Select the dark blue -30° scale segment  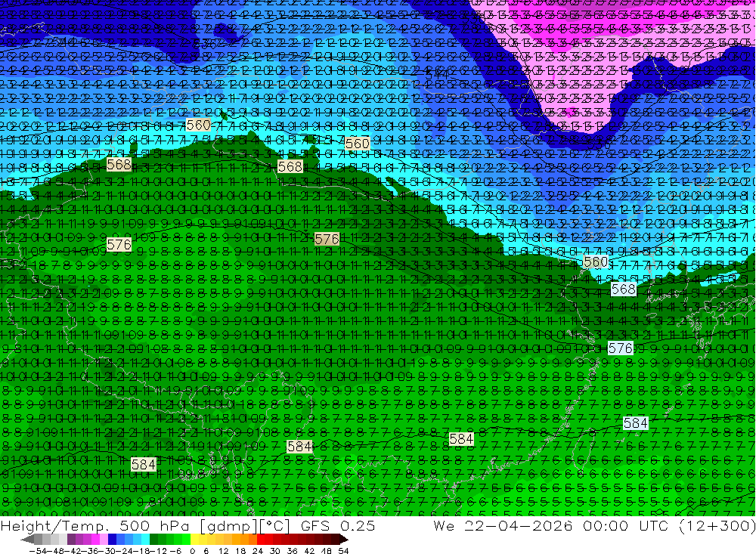[112, 540]
